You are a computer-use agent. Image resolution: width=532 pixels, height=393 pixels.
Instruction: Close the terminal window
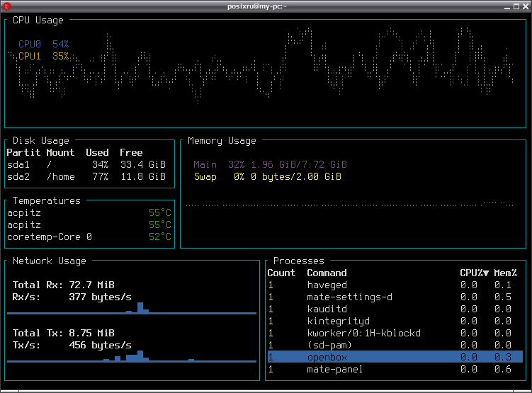coord(526,6)
